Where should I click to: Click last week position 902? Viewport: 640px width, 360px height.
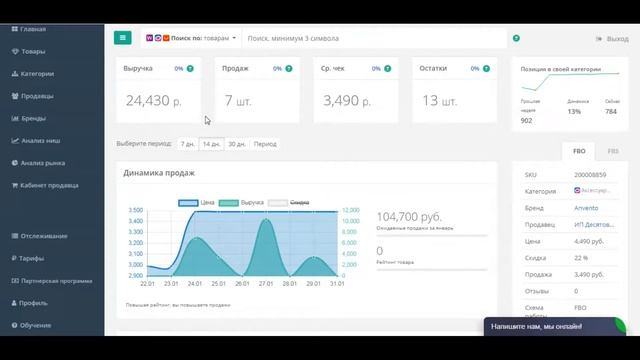coord(527,120)
